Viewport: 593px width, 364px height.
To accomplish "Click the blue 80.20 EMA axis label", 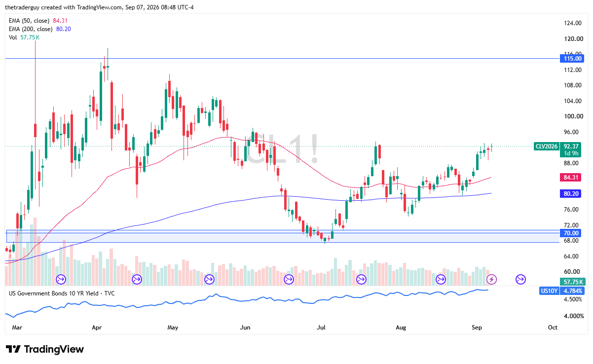I will point(571,194).
